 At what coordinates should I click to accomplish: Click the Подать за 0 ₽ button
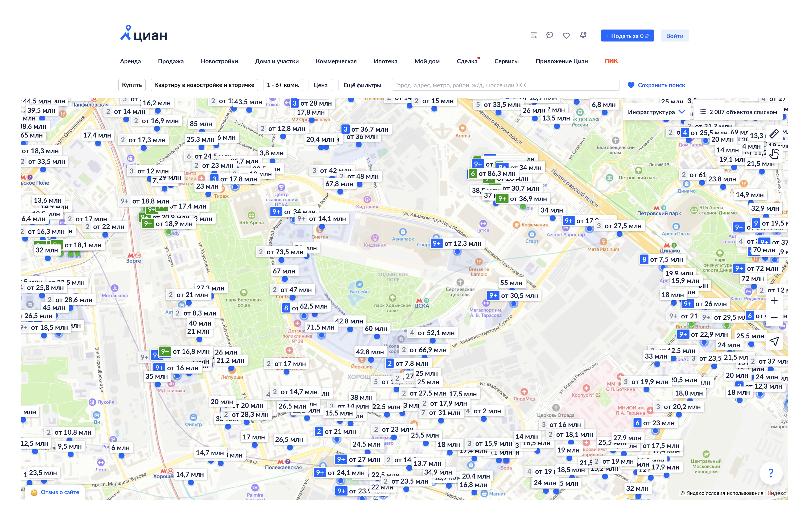[x=627, y=36]
